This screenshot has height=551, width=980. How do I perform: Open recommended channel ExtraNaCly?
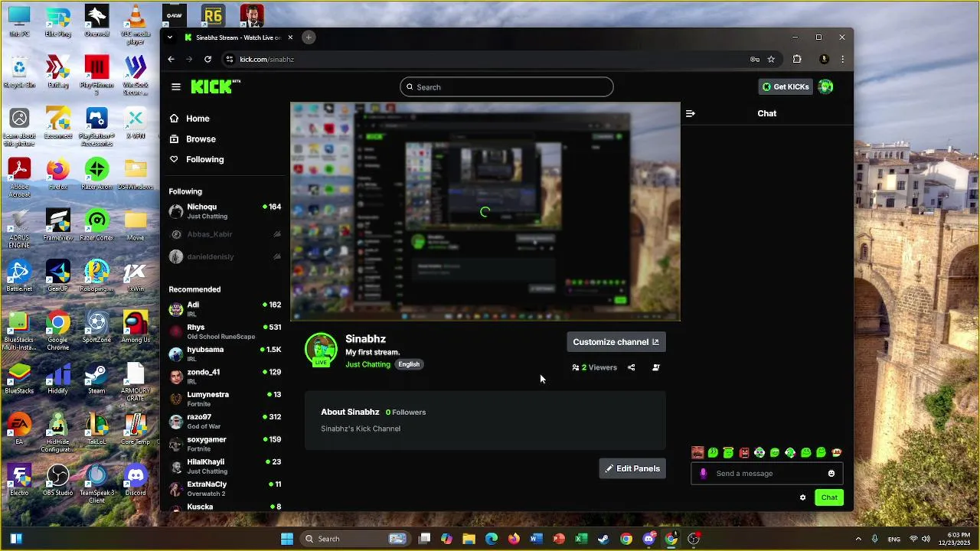(225, 488)
